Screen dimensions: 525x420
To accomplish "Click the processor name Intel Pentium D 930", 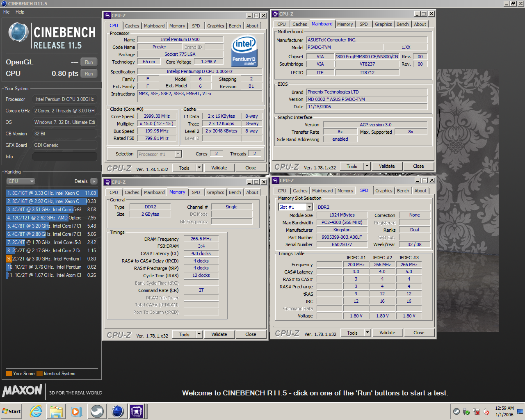I will tap(180, 39).
